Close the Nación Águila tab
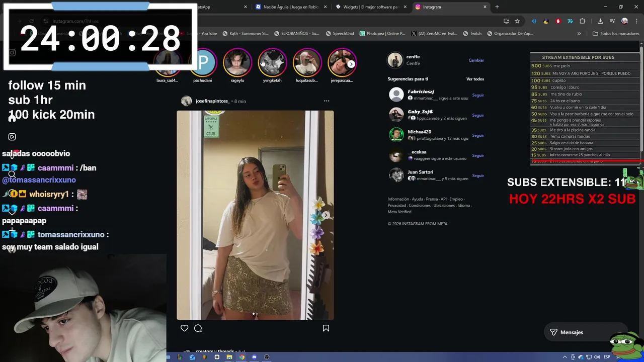This screenshot has width=644, height=362. click(326, 7)
